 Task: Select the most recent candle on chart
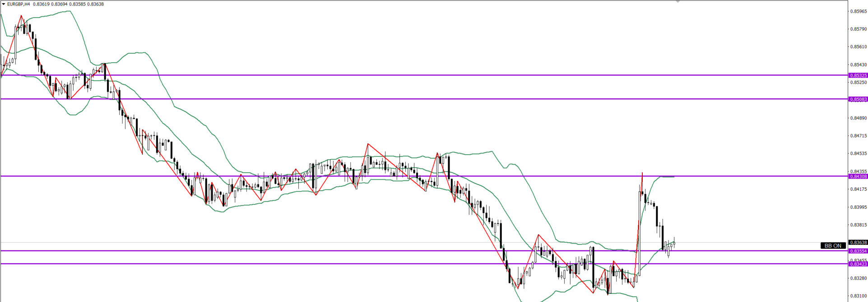pyautogui.click(x=674, y=243)
